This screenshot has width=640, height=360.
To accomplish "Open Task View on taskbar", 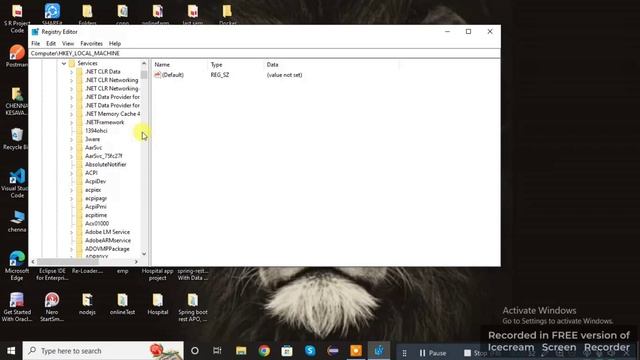I will click(x=217, y=351).
